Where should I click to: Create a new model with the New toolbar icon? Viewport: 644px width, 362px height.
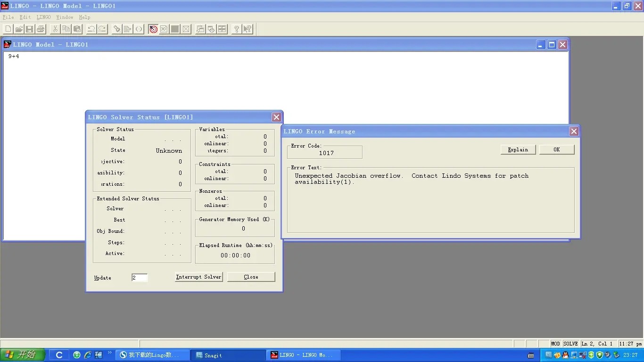pos(8,29)
